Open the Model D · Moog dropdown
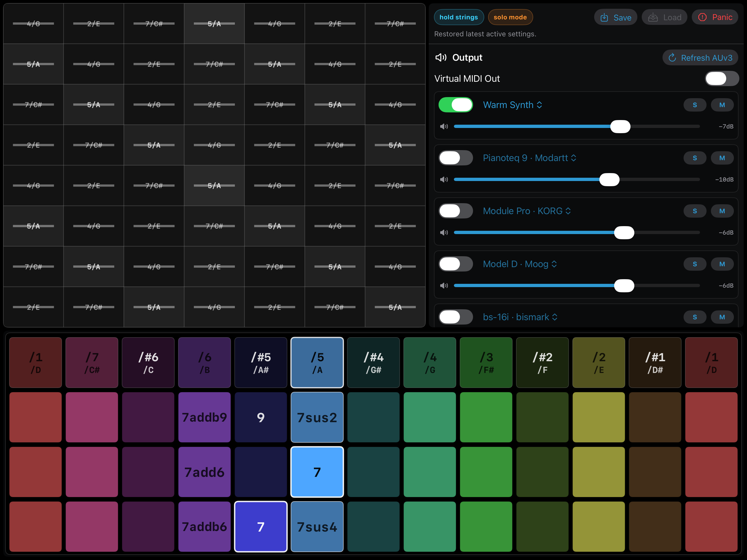Image resolution: width=747 pixels, height=560 pixels. [520, 264]
